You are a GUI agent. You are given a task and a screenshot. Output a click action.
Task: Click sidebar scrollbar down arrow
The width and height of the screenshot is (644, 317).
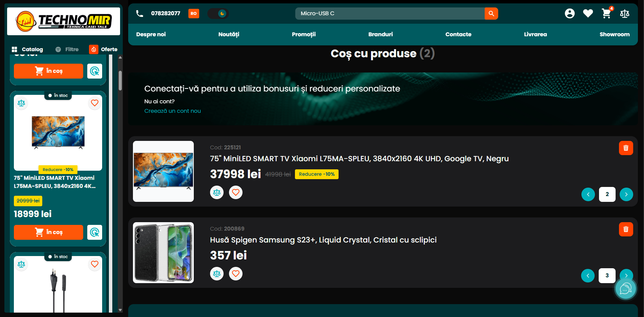tap(120, 310)
